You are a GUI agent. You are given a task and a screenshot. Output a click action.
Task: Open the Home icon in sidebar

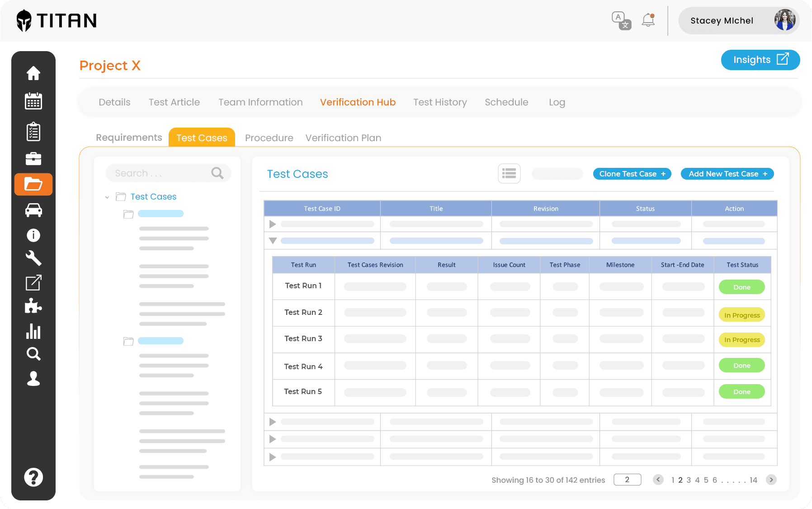(33, 73)
